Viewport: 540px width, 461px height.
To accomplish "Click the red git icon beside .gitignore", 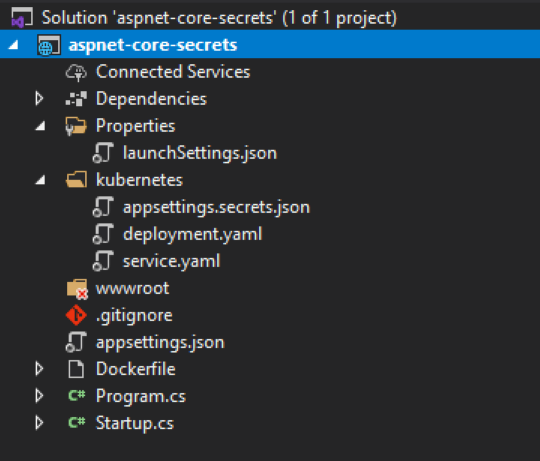I will [76, 315].
